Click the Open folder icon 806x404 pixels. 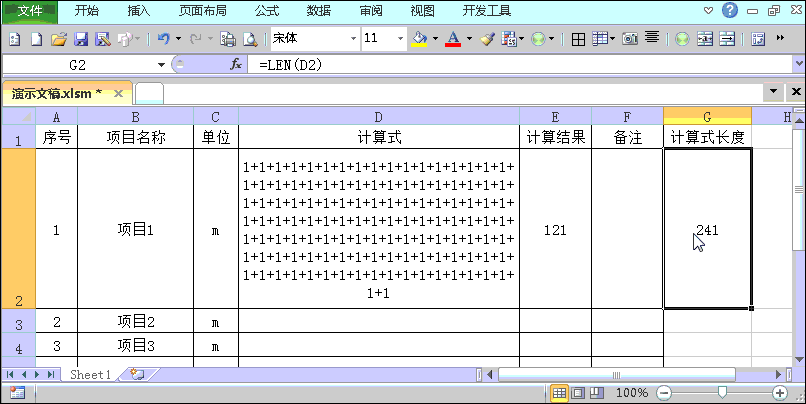click(x=59, y=39)
